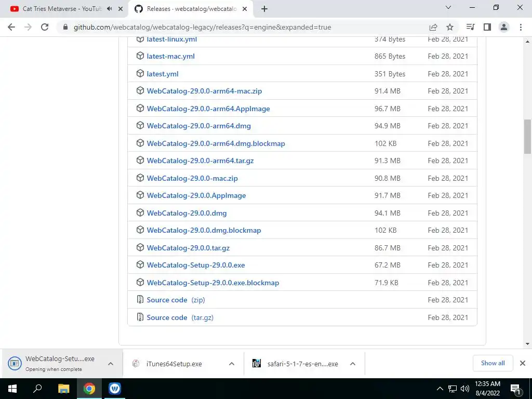Screen dimensions: 532x399
Task: Open iTunes64Setup.exe download item
Action: pos(174,364)
